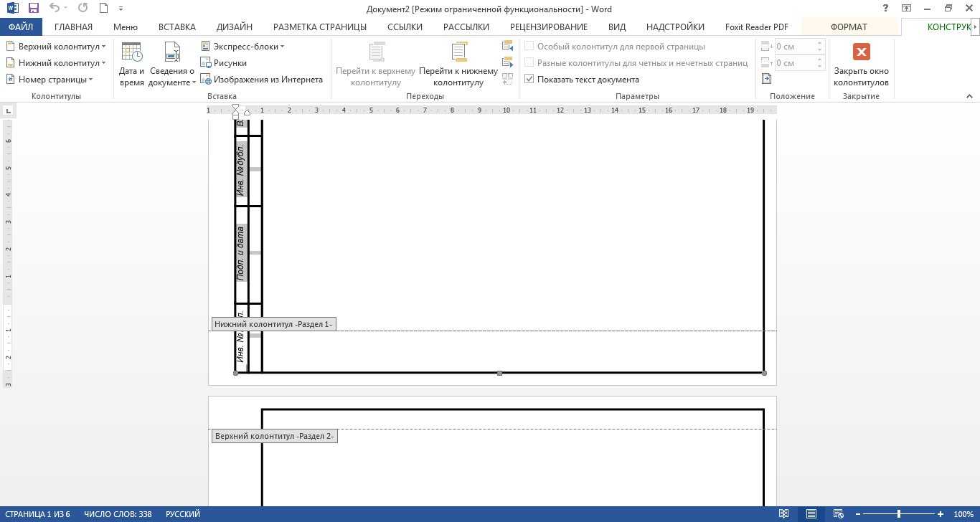This screenshot has width=980, height=522.
Task: Uncheck Показать текст документа
Action: coord(582,80)
